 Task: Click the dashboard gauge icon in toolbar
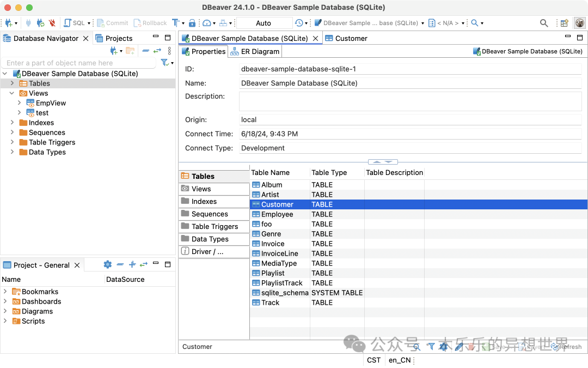(207, 23)
